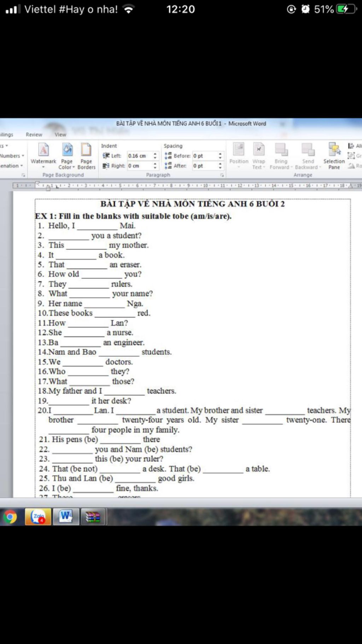Open WinRAR from the taskbar
This screenshot has height=644, width=362.
tap(93, 517)
